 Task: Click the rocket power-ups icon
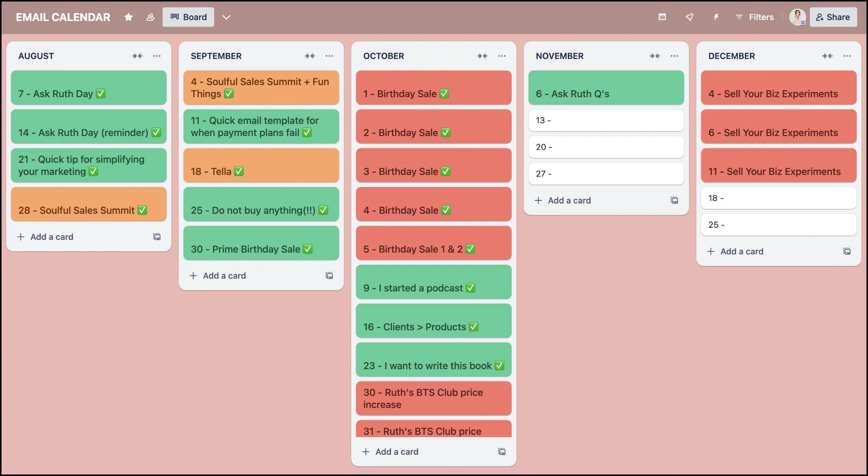(689, 17)
